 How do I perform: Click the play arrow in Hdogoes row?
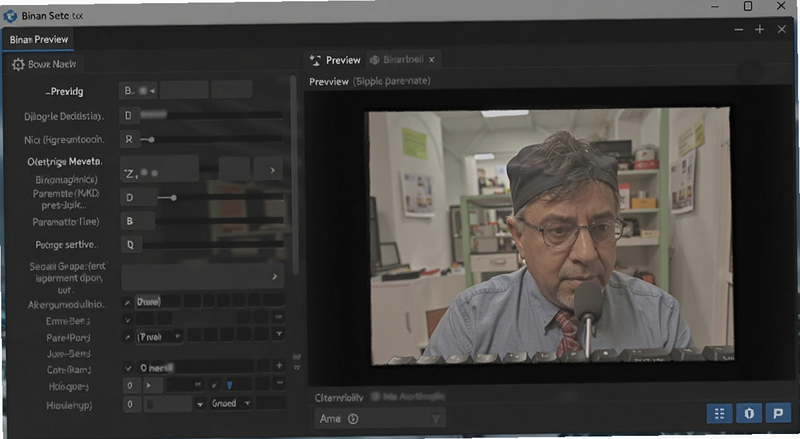click(x=148, y=385)
